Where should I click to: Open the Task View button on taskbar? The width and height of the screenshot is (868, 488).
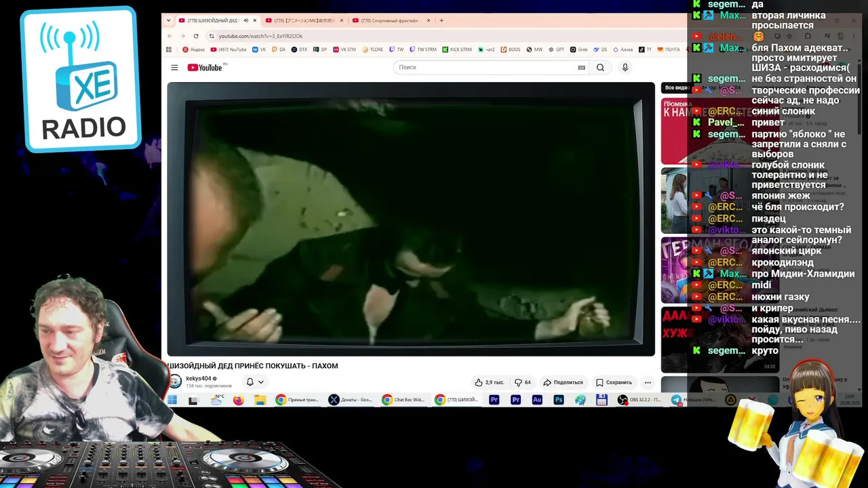[193, 400]
